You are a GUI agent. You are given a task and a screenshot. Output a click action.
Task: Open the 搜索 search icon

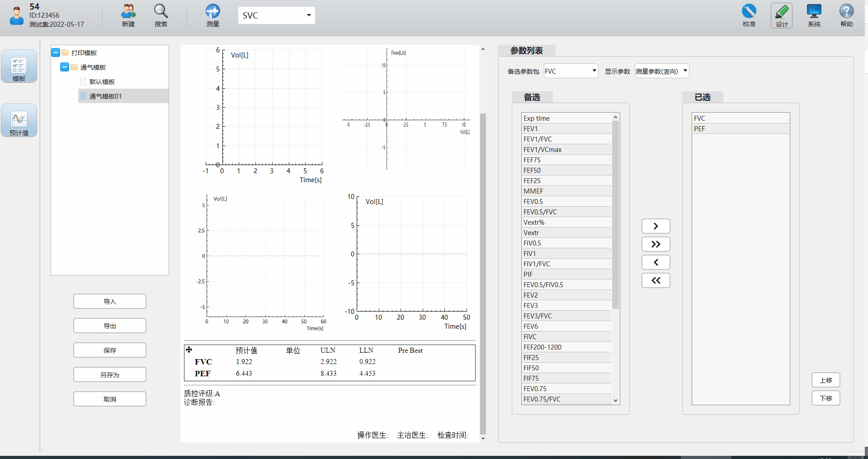click(161, 15)
